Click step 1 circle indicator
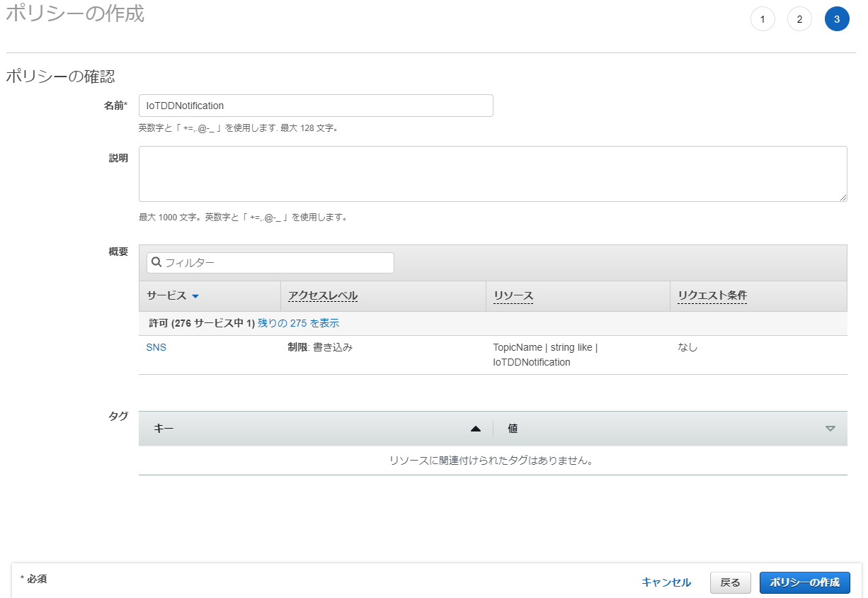Image resolution: width=868 pixels, height=598 pixels. pyautogui.click(x=763, y=19)
